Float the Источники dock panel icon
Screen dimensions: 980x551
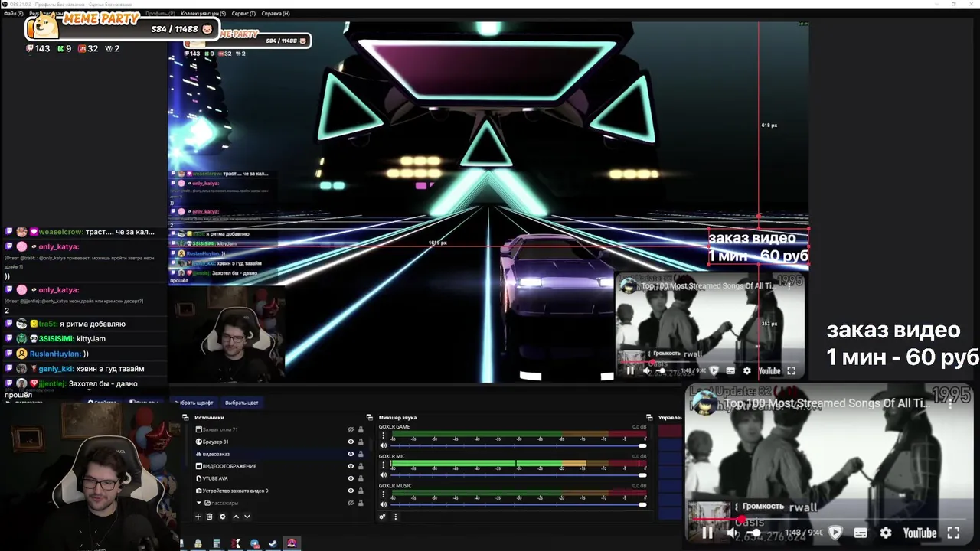(370, 418)
